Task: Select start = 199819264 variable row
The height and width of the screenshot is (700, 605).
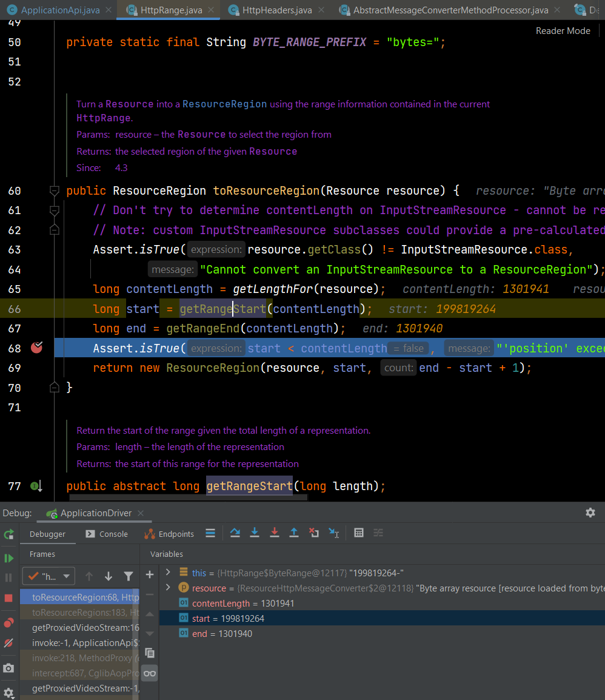Action: click(382, 618)
